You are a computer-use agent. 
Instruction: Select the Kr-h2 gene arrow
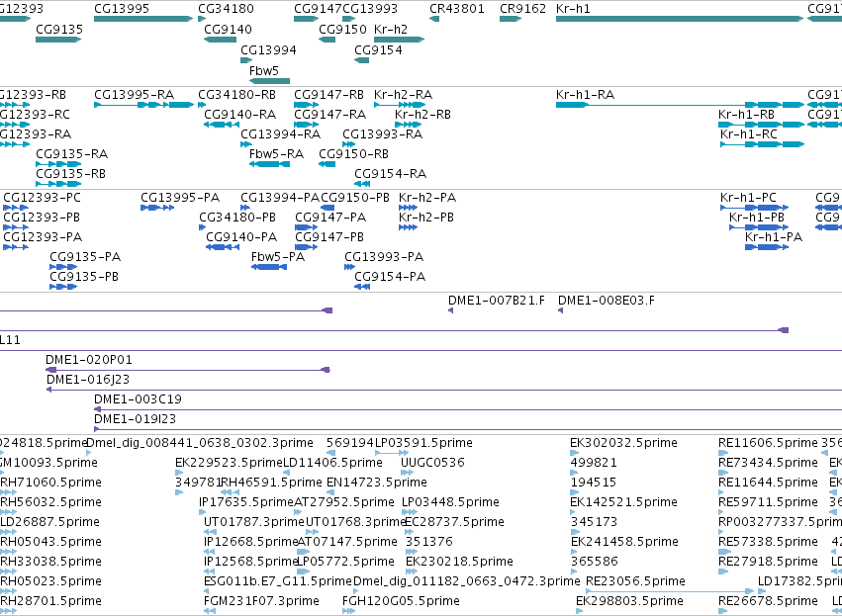tap(399, 40)
